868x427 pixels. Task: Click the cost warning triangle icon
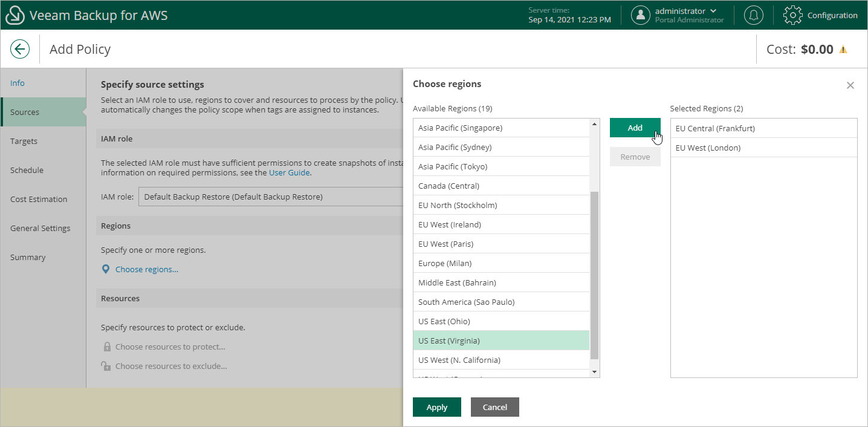pos(843,50)
